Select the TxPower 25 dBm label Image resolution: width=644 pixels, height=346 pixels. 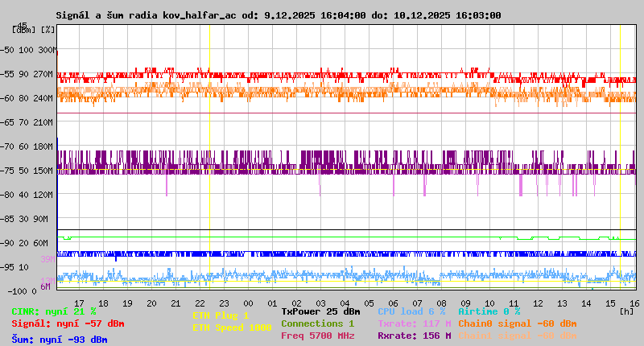tap(320, 311)
